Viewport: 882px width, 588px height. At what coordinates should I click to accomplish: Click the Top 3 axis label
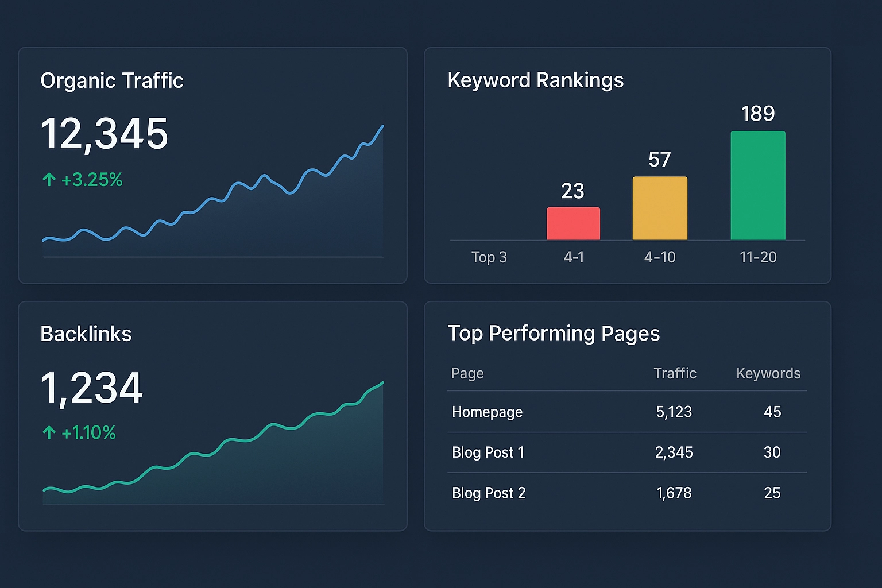[x=489, y=257]
